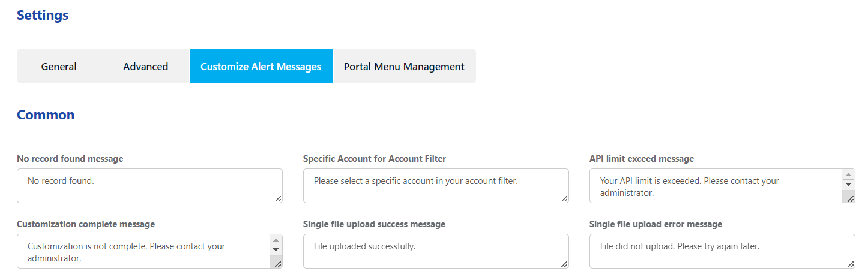Click scroll-up arrow in Customization complete message box

click(276, 240)
